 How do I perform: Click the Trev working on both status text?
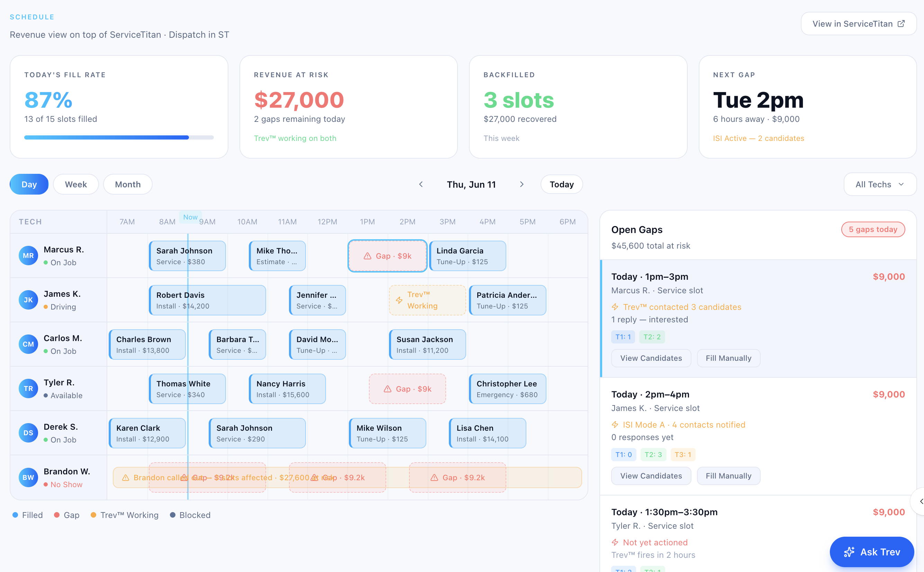[295, 138]
